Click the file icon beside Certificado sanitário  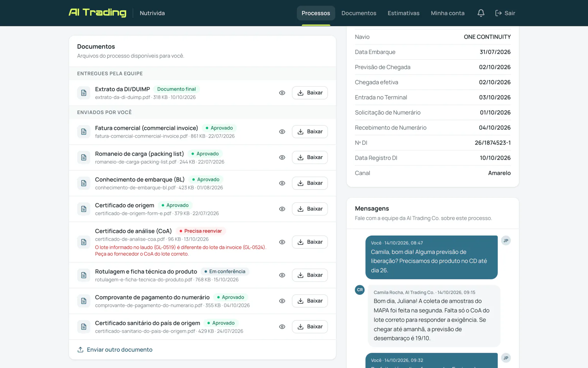(x=84, y=327)
